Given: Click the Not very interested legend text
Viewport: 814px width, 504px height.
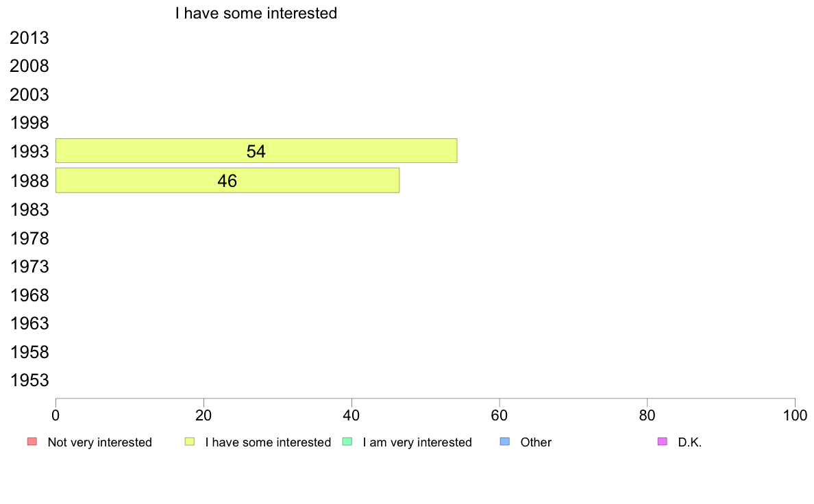Looking at the screenshot, I should coord(99,442).
